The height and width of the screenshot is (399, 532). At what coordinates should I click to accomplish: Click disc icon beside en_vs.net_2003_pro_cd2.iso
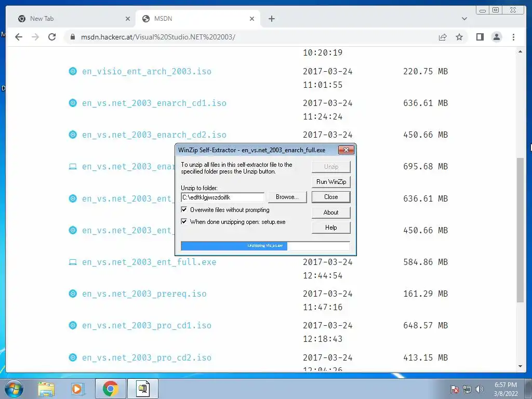[73, 357]
